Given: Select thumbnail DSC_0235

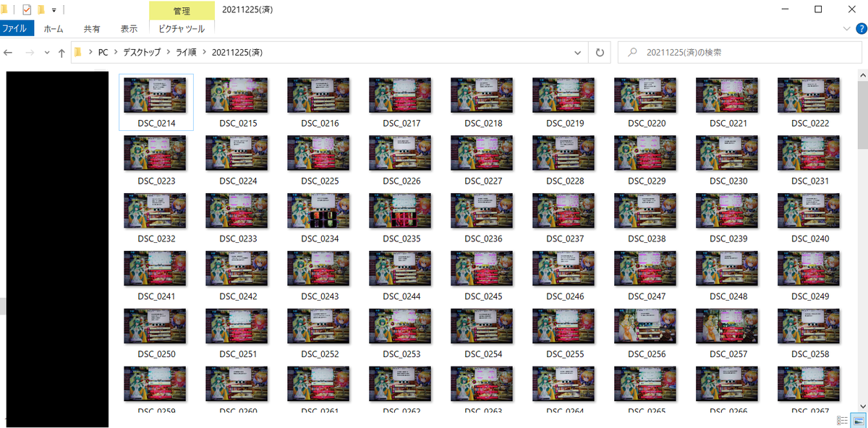Looking at the screenshot, I should 401,211.
